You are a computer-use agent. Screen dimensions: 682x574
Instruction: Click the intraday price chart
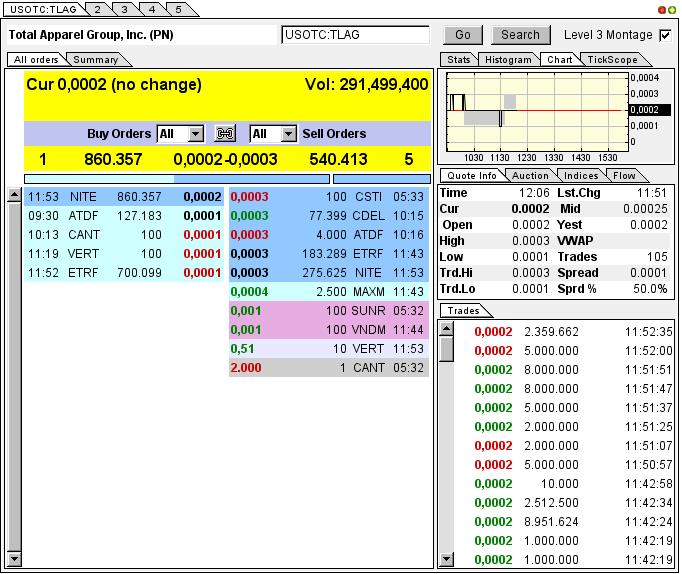538,111
